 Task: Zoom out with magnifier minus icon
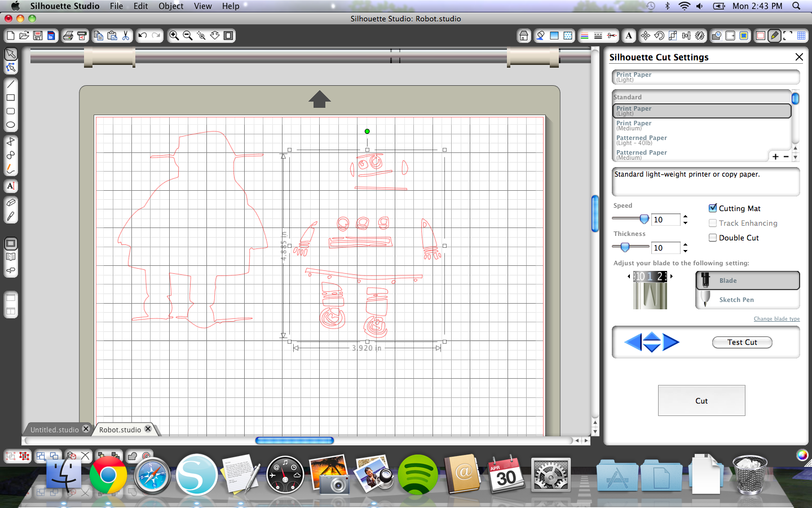188,36
